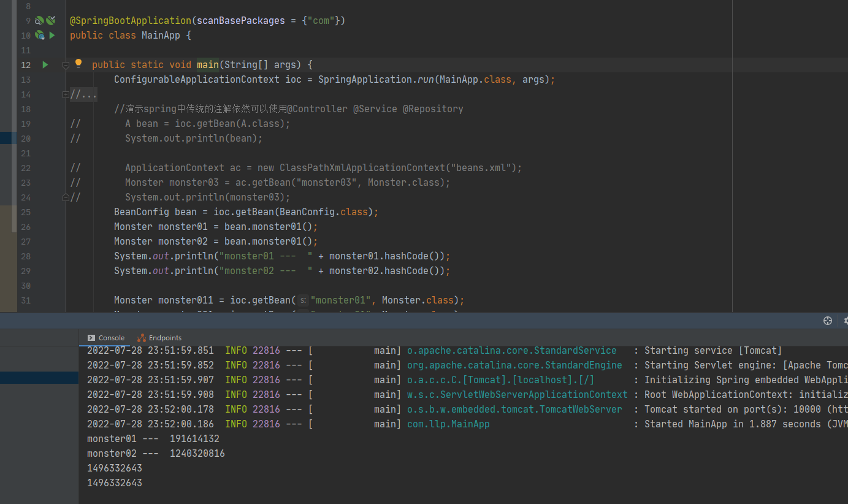848x504 pixels.
Task: Switch to the Endpoints tab
Action: [159, 338]
